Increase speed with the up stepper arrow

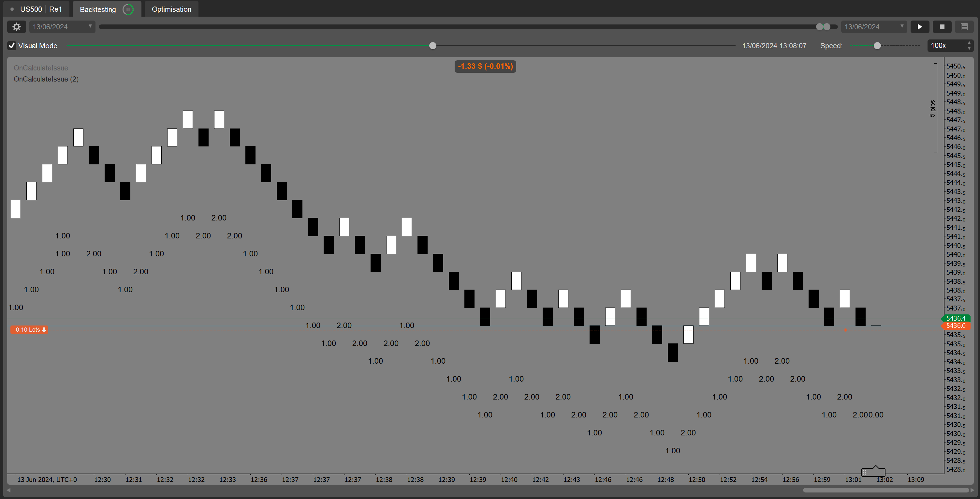tap(969, 43)
